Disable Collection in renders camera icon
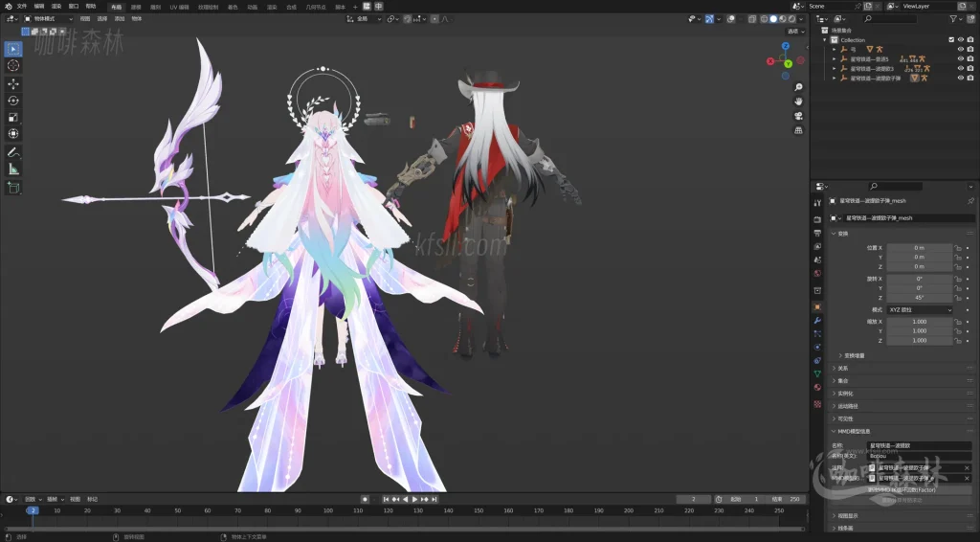The width and height of the screenshot is (980, 542). (970, 40)
